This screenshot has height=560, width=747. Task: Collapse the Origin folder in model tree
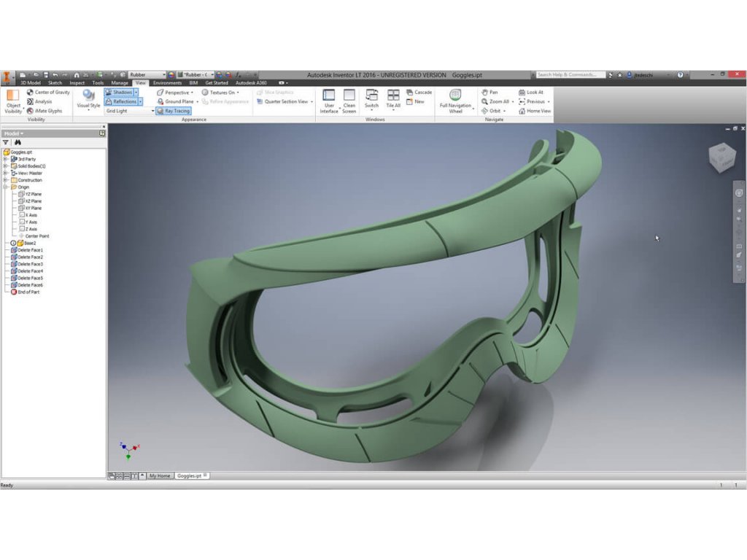5,187
